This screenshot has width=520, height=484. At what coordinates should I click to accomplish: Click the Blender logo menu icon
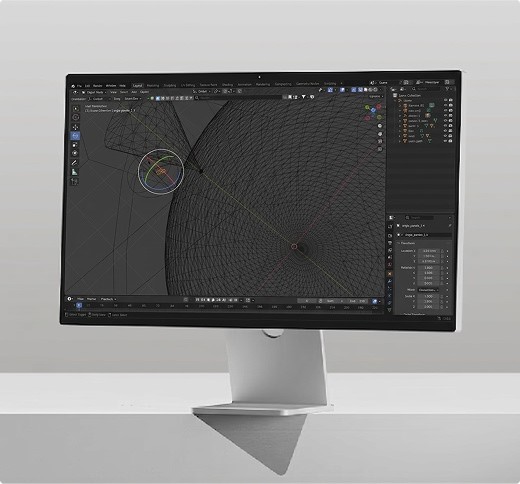click(73, 86)
